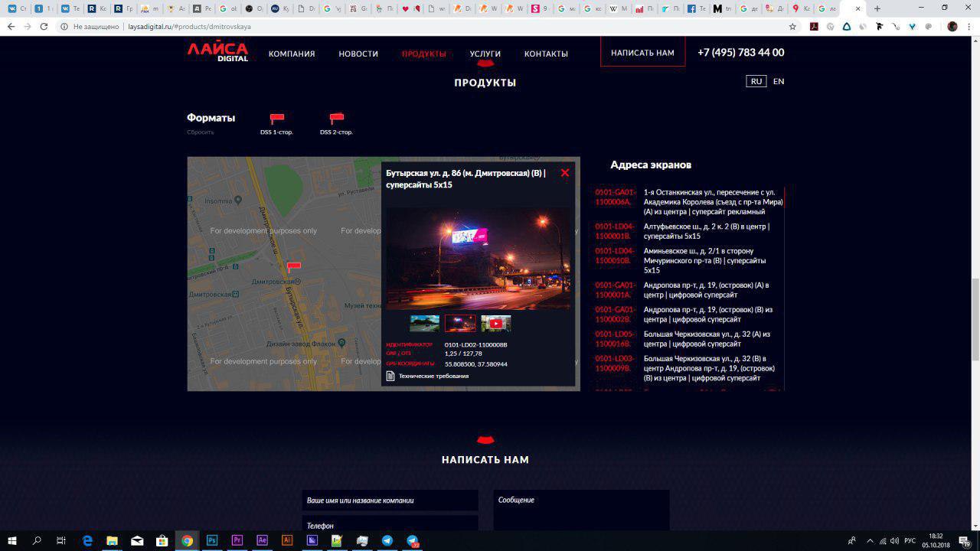
Task: Switch language to RU
Action: coord(756,81)
